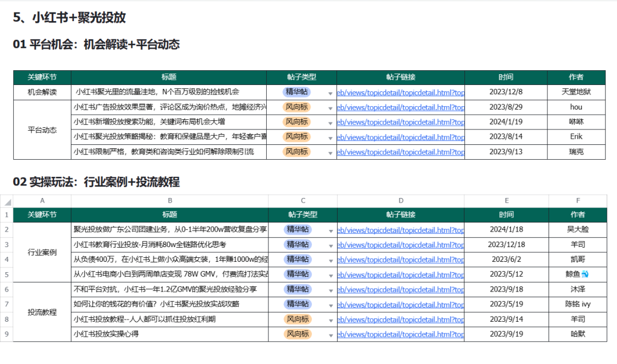Click the 精华帖 tag in 不和平台对抗 row
Viewport: 617px width, 364px height.
click(298, 289)
